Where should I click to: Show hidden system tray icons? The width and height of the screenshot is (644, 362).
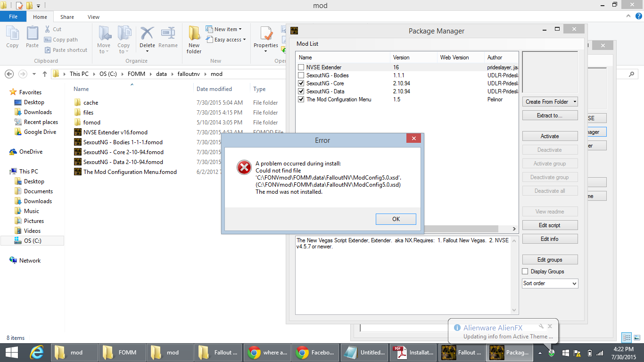(x=540, y=353)
